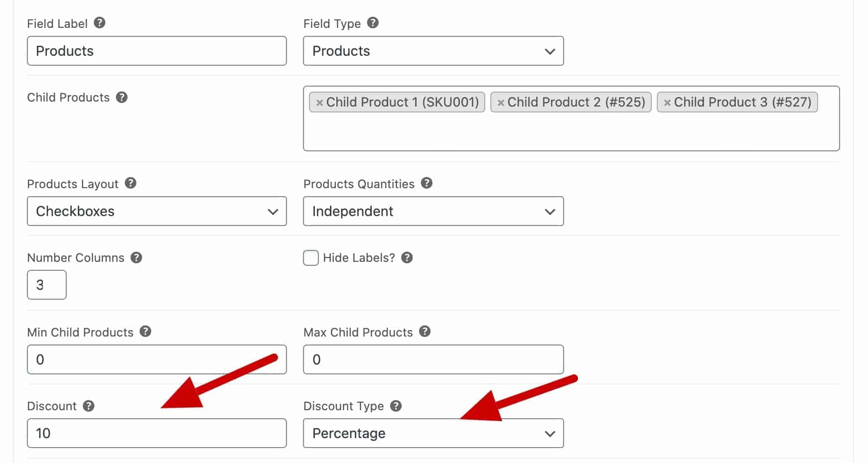The width and height of the screenshot is (868, 463).
Task: Show help tooltip for Child Products
Action: point(122,97)
